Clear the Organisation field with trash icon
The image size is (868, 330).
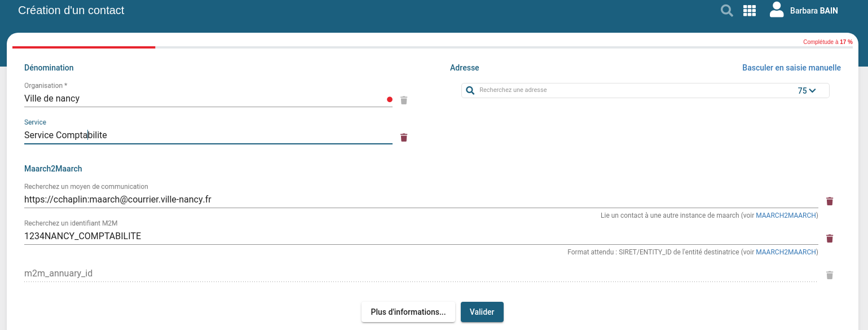point(404,100)
